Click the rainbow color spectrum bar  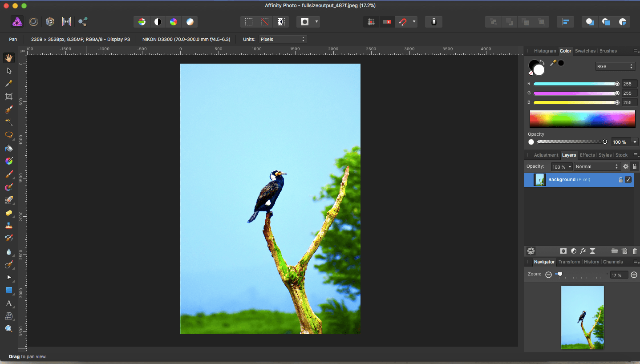[x=582, y=119]
